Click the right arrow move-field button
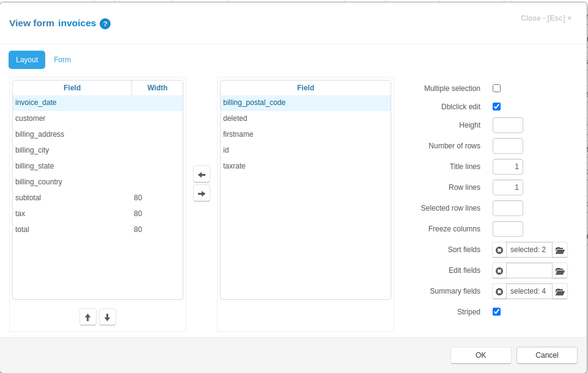 click(x=202, y=194)
